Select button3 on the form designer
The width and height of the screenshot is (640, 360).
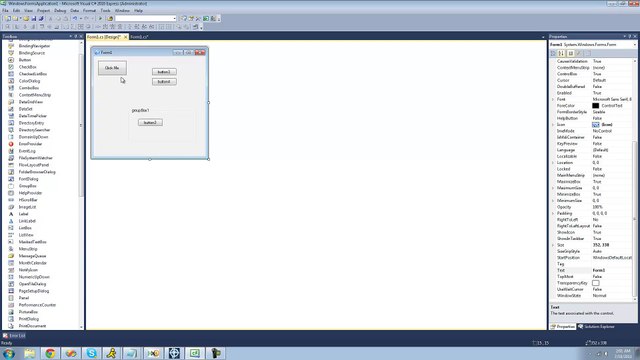164,72
